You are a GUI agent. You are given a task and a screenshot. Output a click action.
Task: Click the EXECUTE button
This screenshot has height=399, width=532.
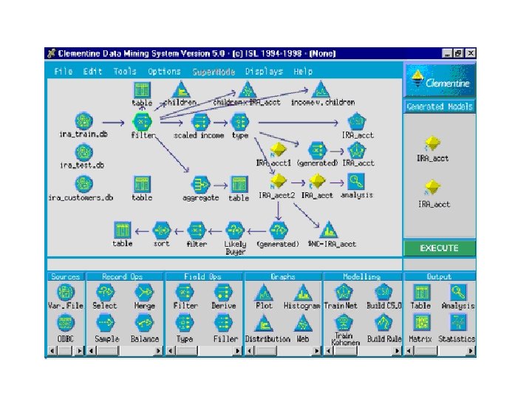[440, 248]
